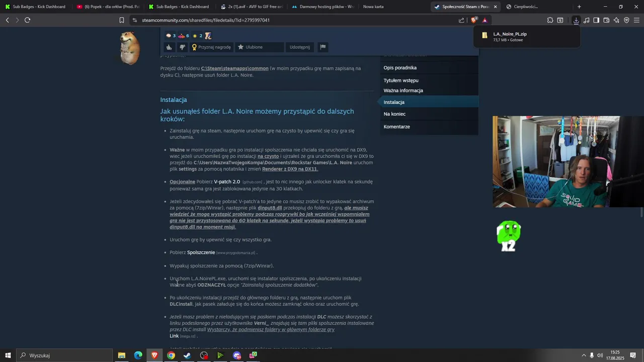The height and width of the screenshot is (362, 644).
Task: Toggle the browser sidebar panel icon
Action: [596, 20]
